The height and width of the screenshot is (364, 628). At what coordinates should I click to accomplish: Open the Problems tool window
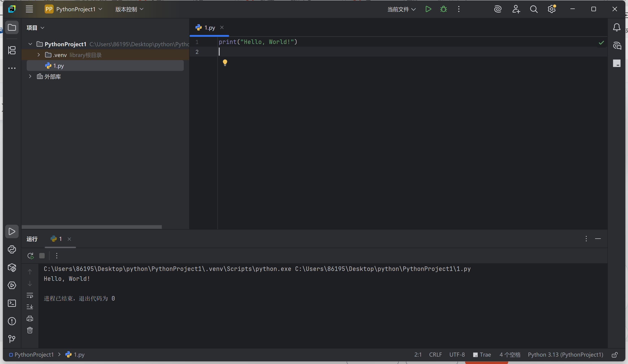pos(12,321)
